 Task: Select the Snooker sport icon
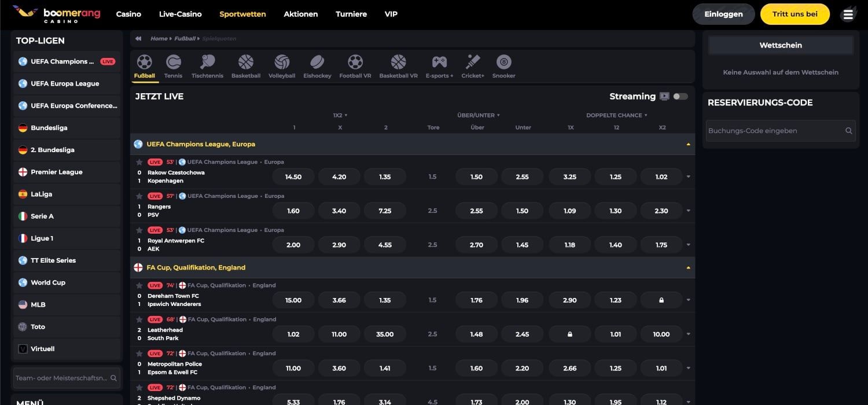(x=503, y=64)
